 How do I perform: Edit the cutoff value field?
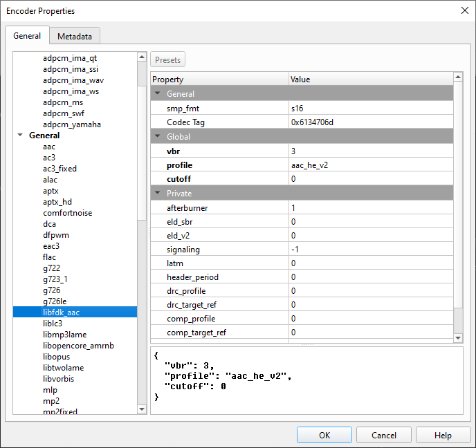coord(371,178)
